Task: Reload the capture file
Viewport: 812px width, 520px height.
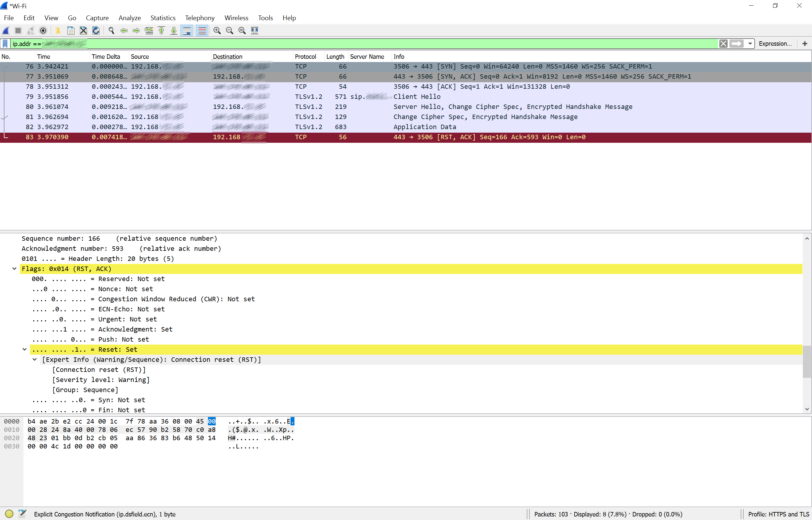Action: tap(96, 30)
